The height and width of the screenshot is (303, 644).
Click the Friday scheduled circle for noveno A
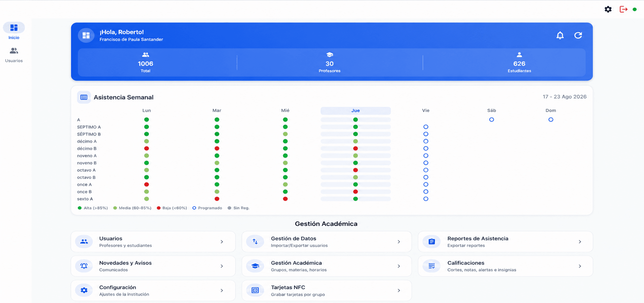pos(426,156)
